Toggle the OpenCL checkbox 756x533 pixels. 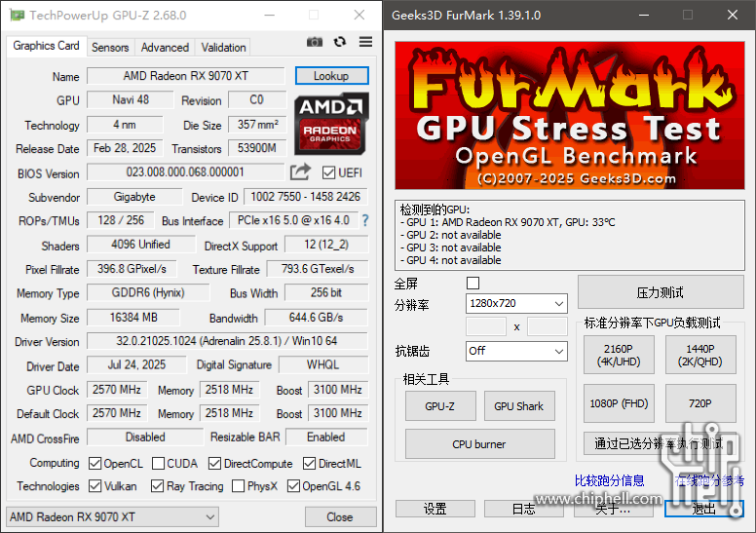click(x=94, y=464)
